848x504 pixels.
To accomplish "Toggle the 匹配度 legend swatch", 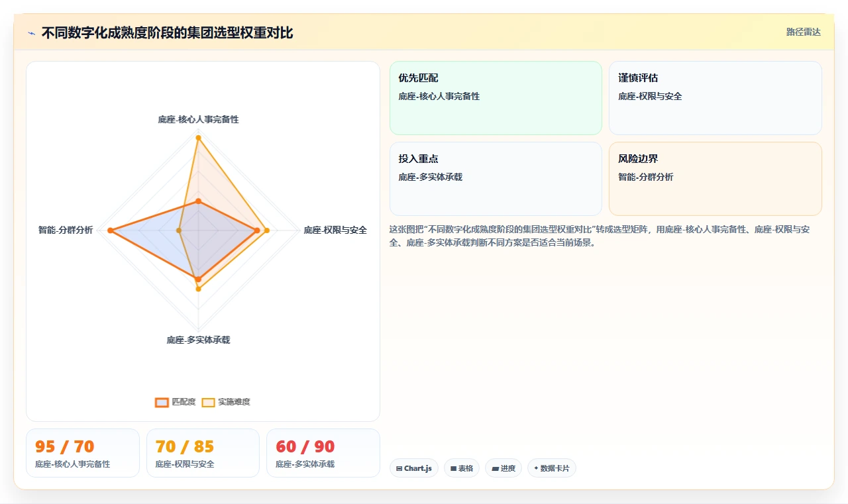I will 162,402.
